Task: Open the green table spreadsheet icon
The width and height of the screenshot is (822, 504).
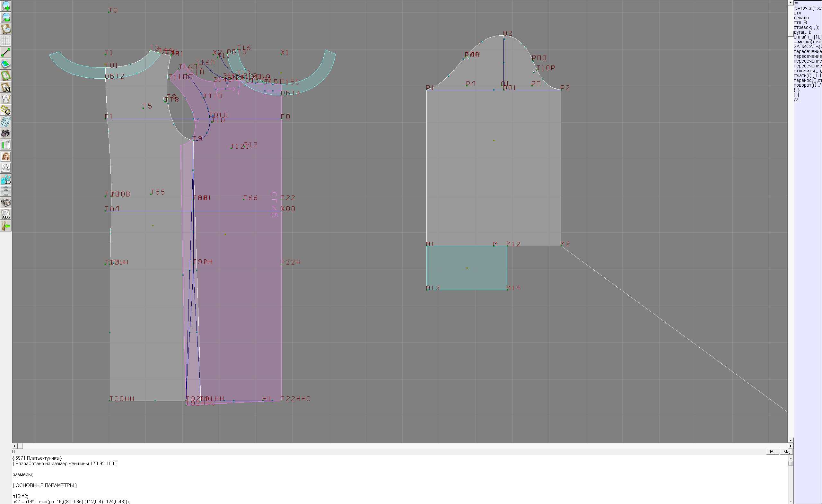Action: [6, 145]
